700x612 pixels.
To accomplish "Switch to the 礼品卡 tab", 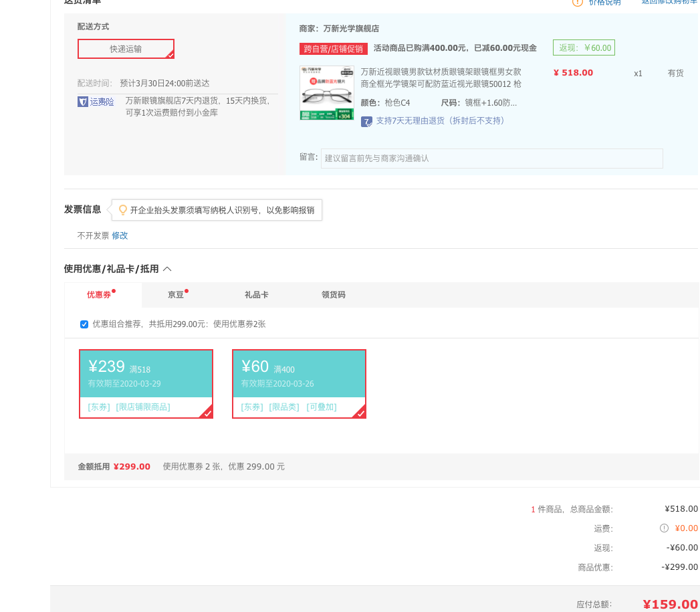I will coord(257,295).
